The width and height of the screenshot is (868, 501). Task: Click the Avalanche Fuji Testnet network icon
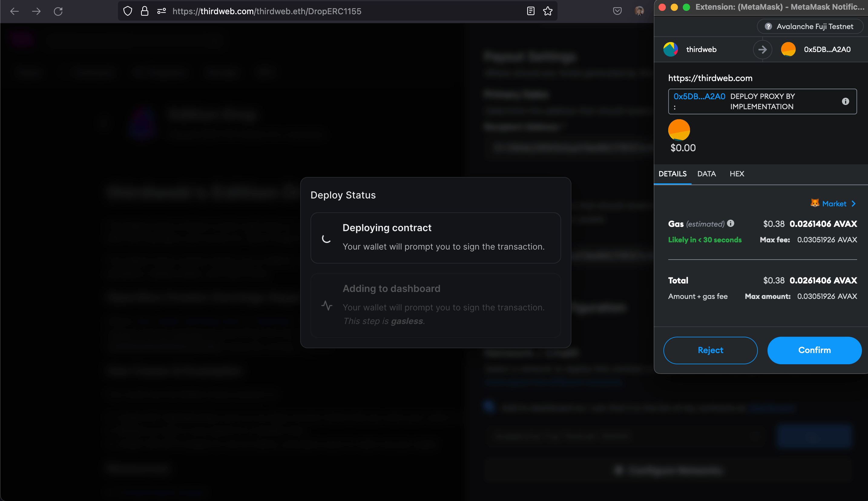click(769, 26)
